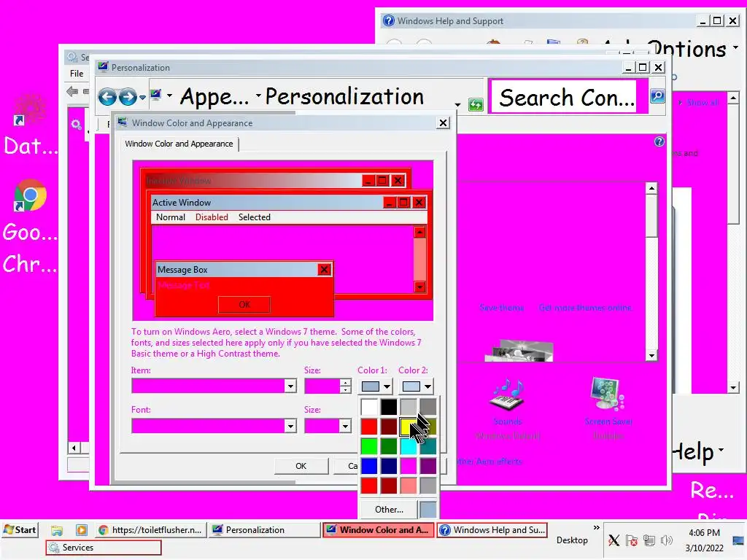747x560 pixels.
Task: Open the Color 2 picker dropdown
Action: pyautogui.click(x=417, y=386)
